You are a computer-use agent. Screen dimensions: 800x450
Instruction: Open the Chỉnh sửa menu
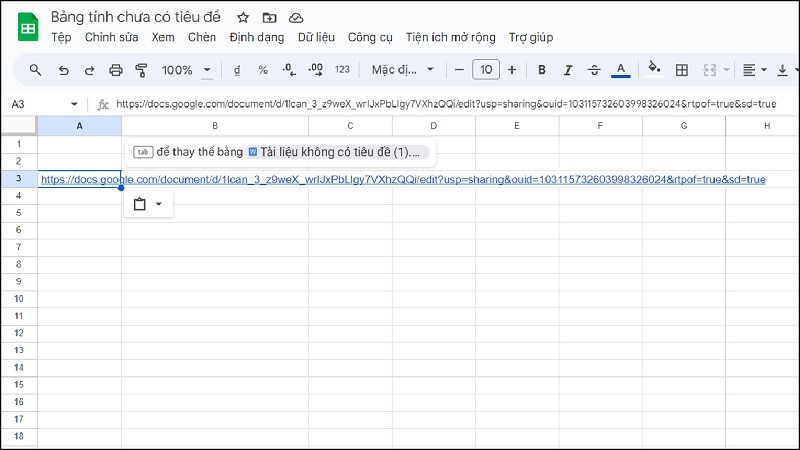111,37
